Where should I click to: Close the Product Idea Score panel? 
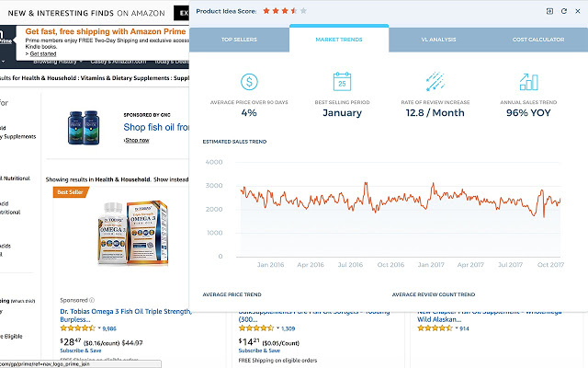pyautogui.click(x=578, y=11)
